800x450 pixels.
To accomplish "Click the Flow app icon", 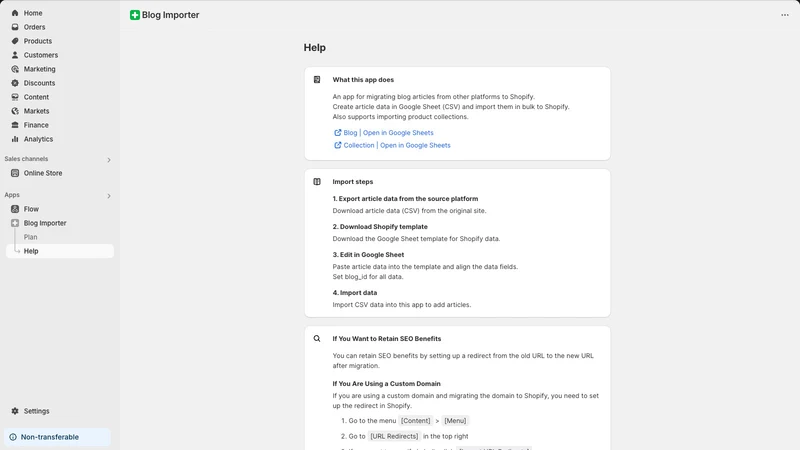I will point(15,209).
